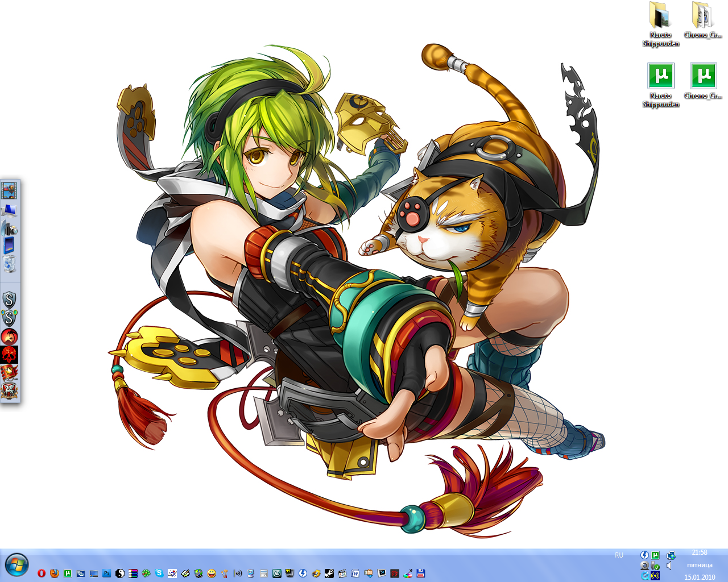The width and height of the screenshot is (728, 582).
Task: Open the QuickTime tray icon
Action: 644,576
